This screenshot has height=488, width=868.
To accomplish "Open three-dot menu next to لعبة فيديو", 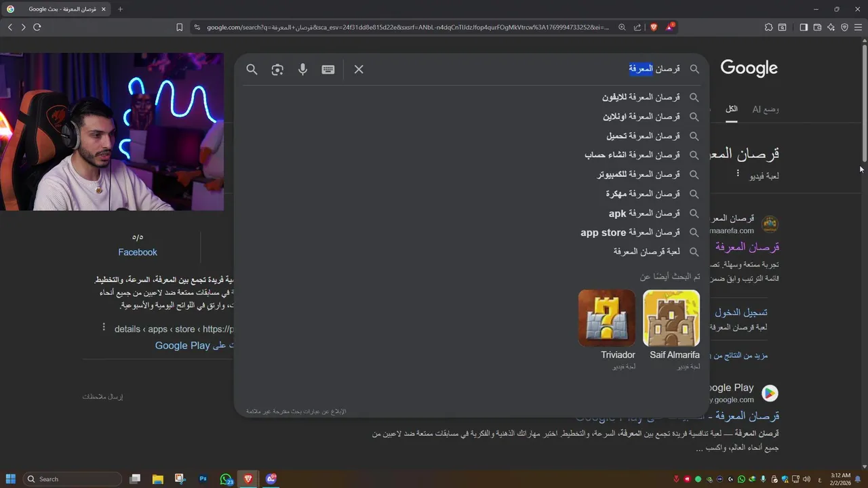I will [738, 174].
